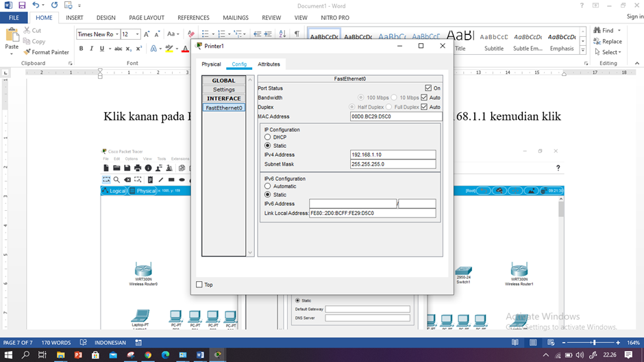Open the Select dropdown in Editing group
This screenshot has width=644, height=362.
(x=608, y=52)
